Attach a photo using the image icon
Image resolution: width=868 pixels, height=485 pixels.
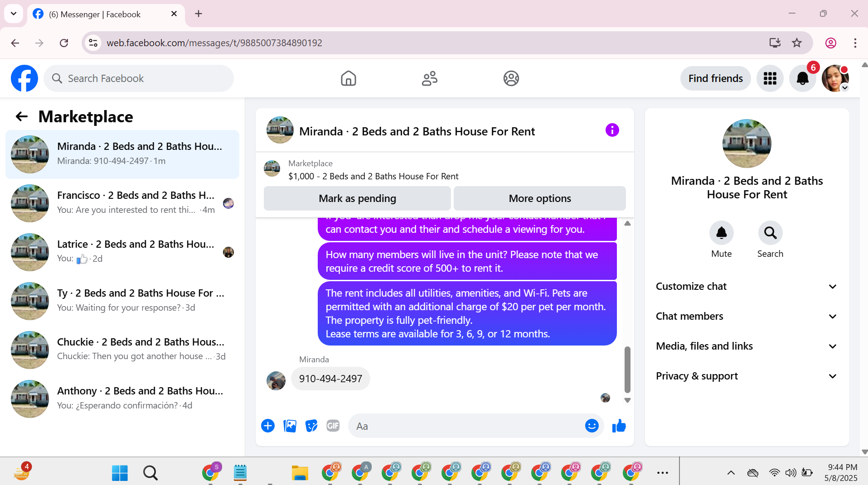[x=290, y=426]
